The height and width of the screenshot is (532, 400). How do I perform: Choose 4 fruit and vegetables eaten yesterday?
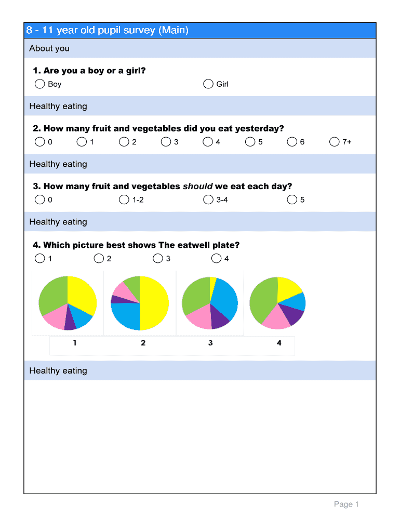(x=208, y=142)
